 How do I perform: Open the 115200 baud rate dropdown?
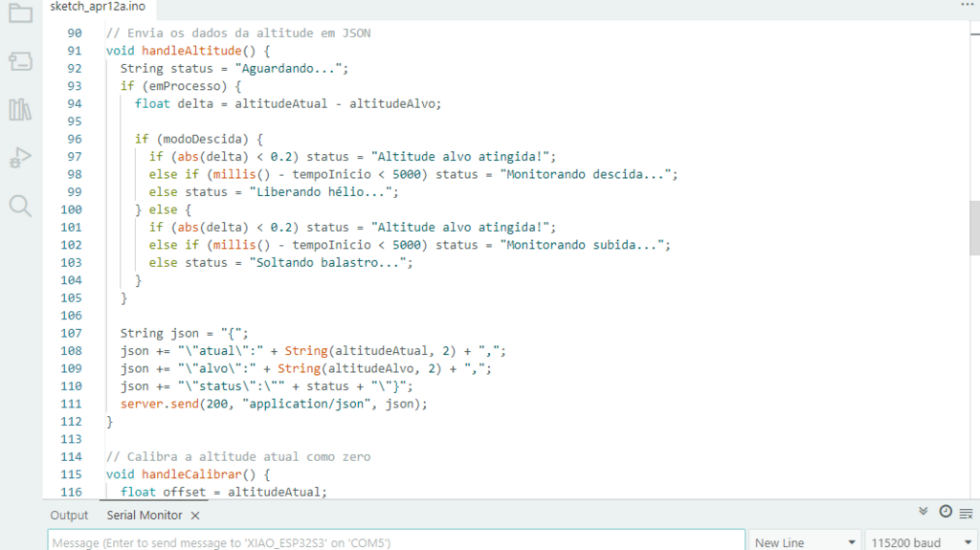(922, 542)
